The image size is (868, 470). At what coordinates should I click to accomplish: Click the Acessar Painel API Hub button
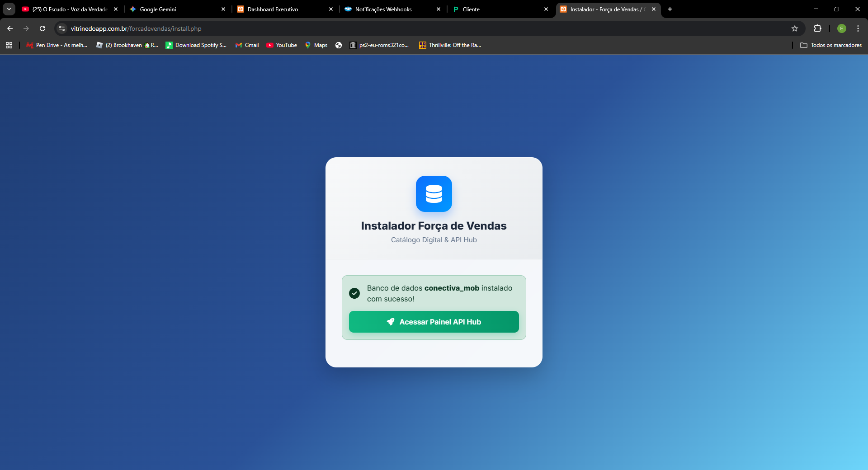tap(434, 322)
